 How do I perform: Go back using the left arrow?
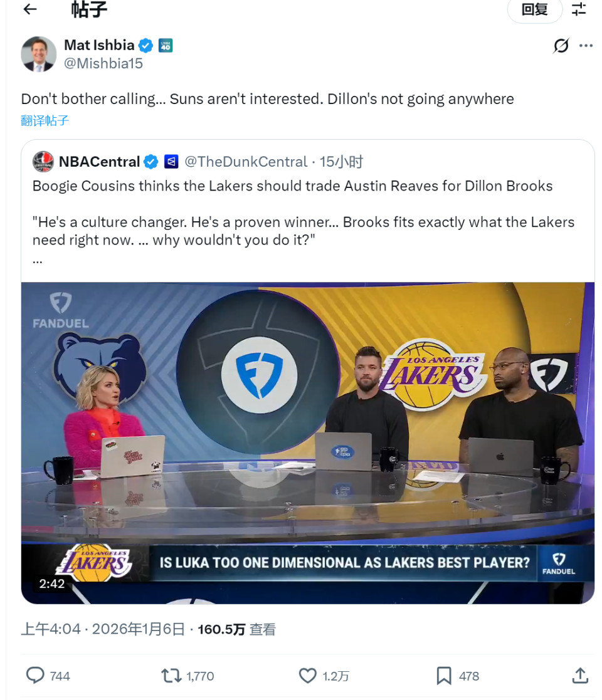click(x=30, y=9)
